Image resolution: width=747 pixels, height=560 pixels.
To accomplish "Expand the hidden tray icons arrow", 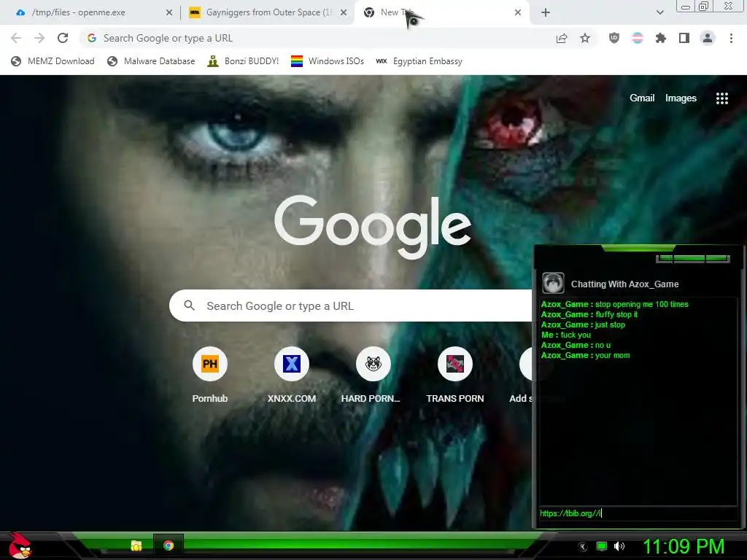I will (x=582, y=547).
